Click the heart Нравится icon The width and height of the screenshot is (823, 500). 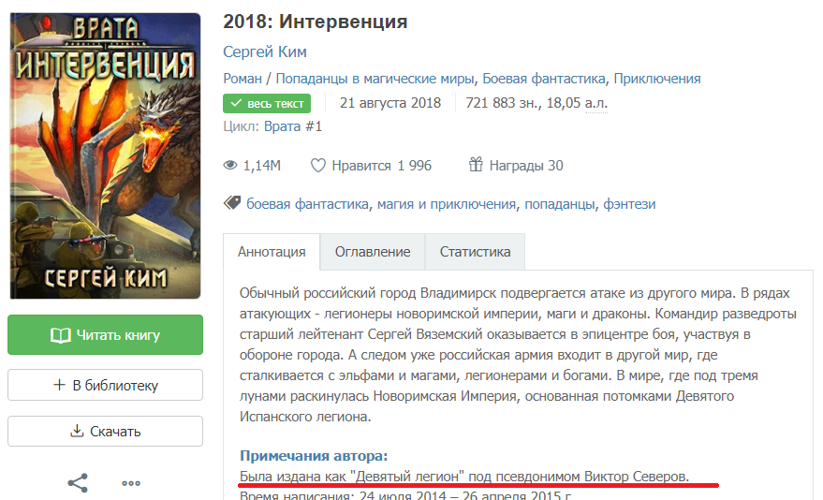(x=318, y=165)
